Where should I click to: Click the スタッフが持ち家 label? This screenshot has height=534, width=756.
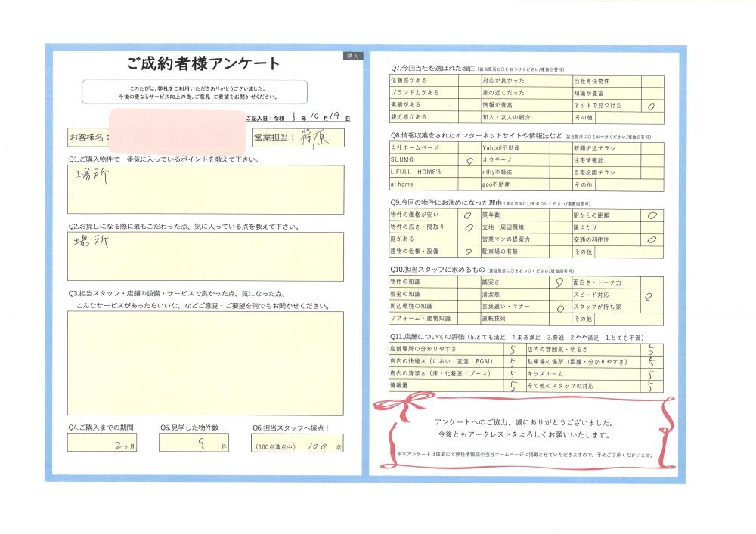(x=597, y=307)
